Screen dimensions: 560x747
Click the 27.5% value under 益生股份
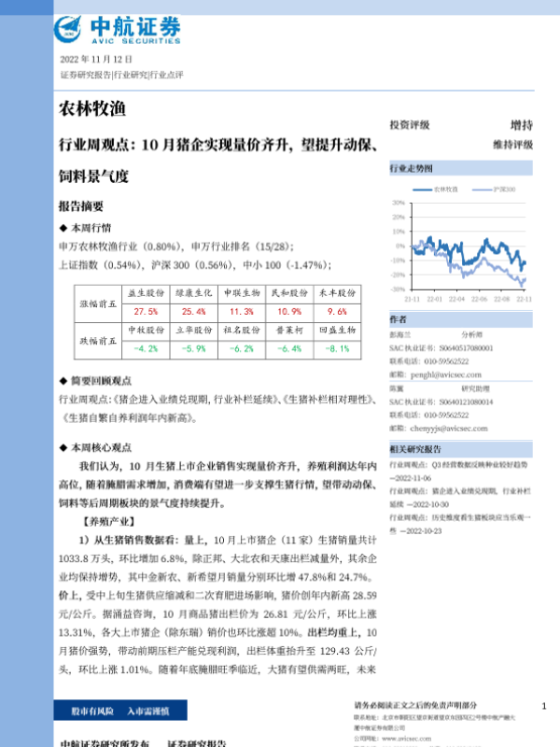click(146, 311)
